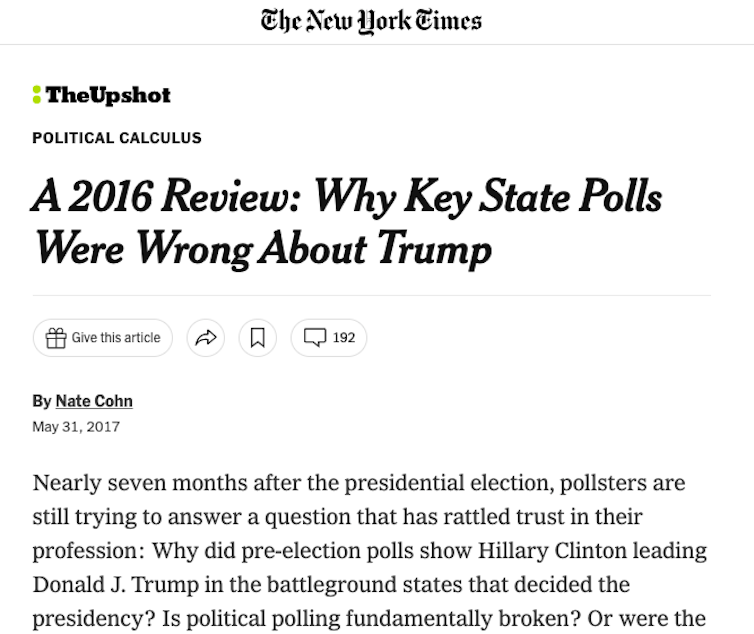This screenshot has height=634, width=754.
Task: Click "Donald J. Trump" in the paragraph
Action: [107, 585]
